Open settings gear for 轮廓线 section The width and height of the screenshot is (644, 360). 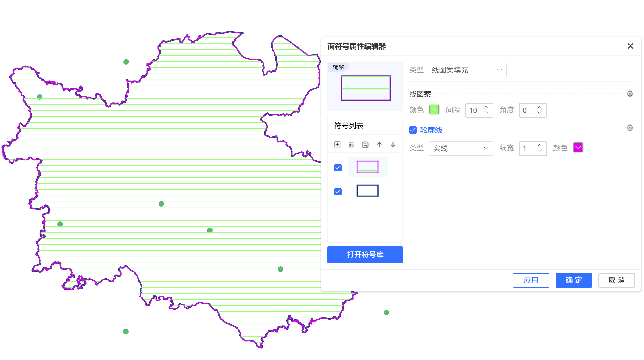630,128
